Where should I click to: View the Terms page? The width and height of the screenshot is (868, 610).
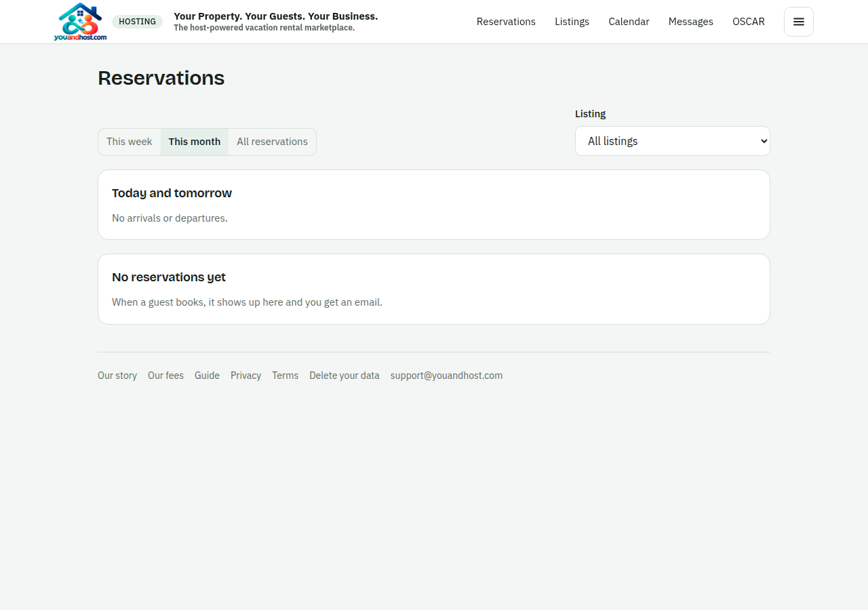pyautogui.click(x=285, y=375)
